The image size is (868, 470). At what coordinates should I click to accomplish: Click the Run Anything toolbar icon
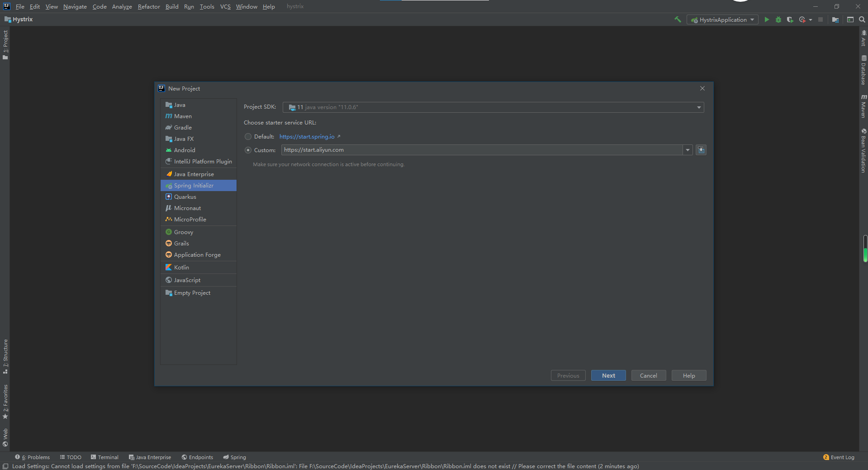click(850, 19)
